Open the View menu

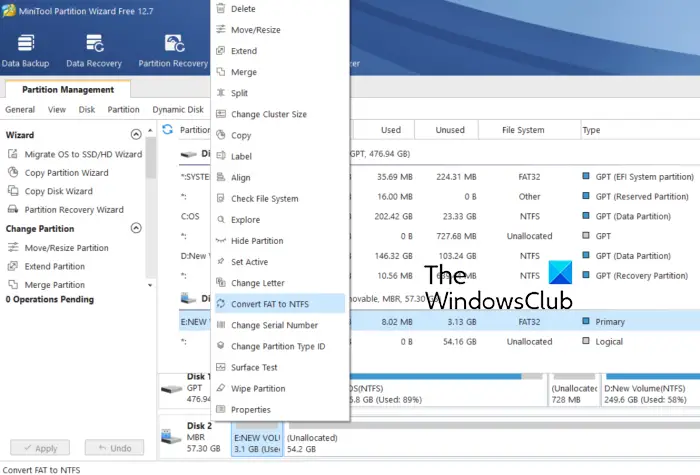point(57,109)
